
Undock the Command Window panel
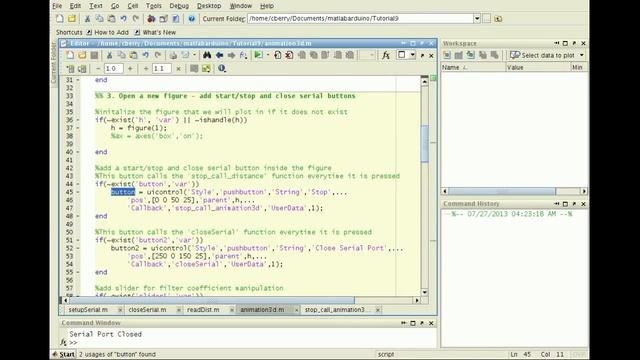click(x=422, y=323)
